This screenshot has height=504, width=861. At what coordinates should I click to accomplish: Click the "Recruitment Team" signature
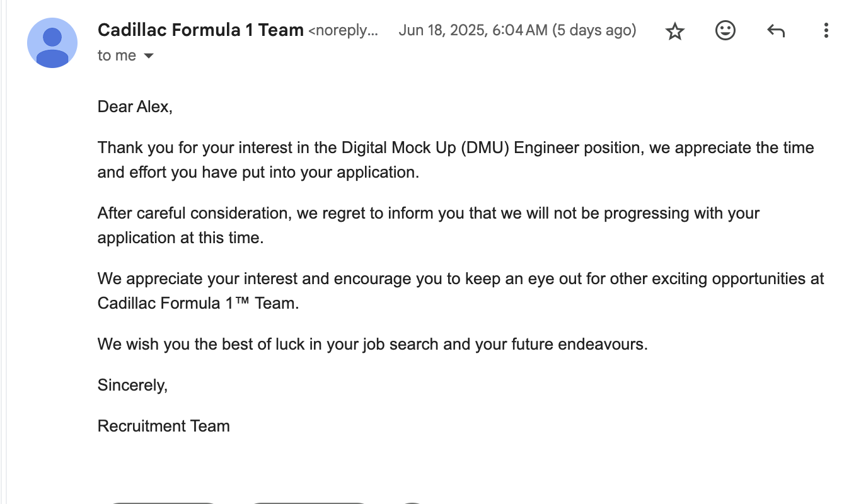click(x=163, y=426)
